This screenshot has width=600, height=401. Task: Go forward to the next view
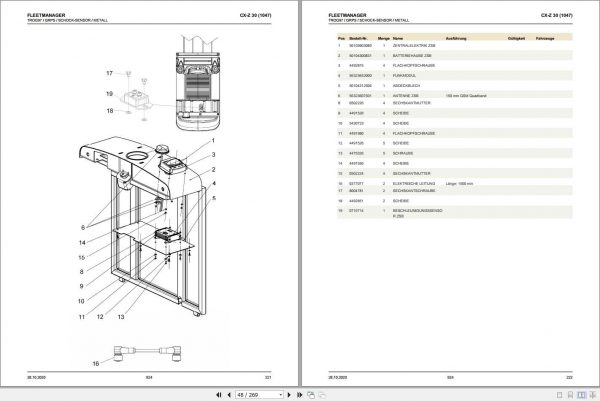pos(322,394)
